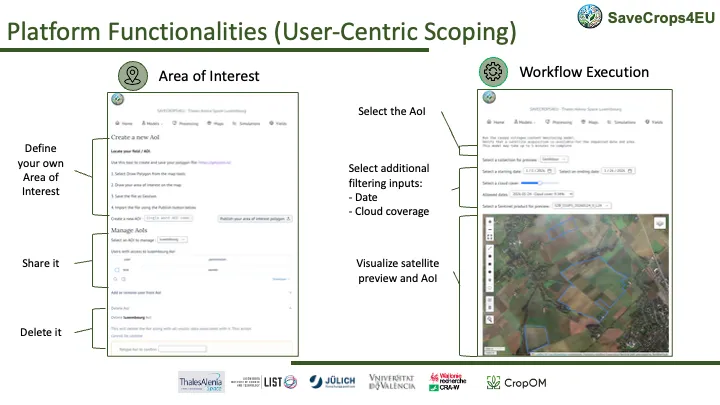Select the draw polyline map tool

489,248
